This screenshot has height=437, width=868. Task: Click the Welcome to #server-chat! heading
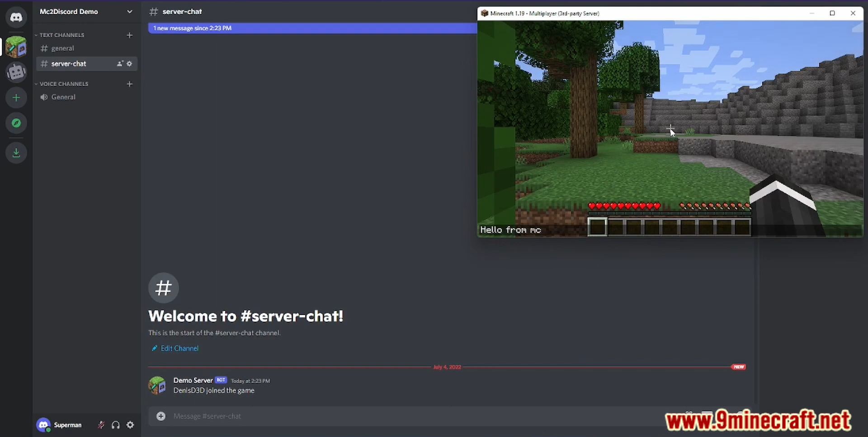click(x=245, y=316)
